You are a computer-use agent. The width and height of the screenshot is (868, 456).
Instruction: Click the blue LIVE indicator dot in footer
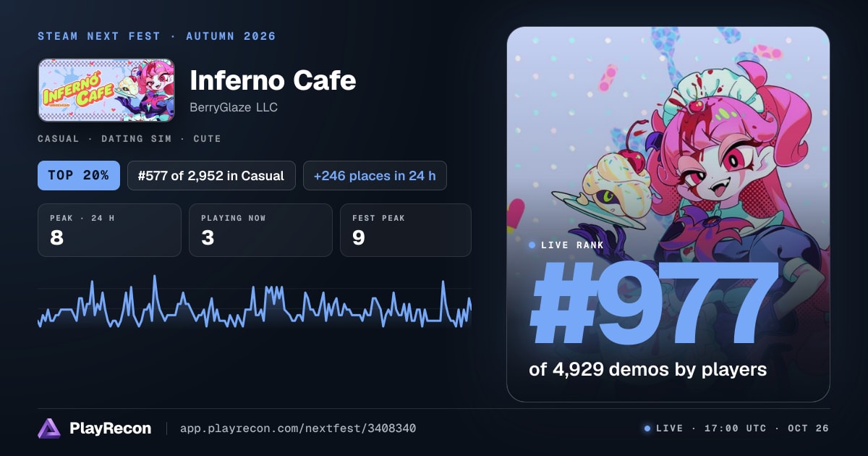coord(647,428)
